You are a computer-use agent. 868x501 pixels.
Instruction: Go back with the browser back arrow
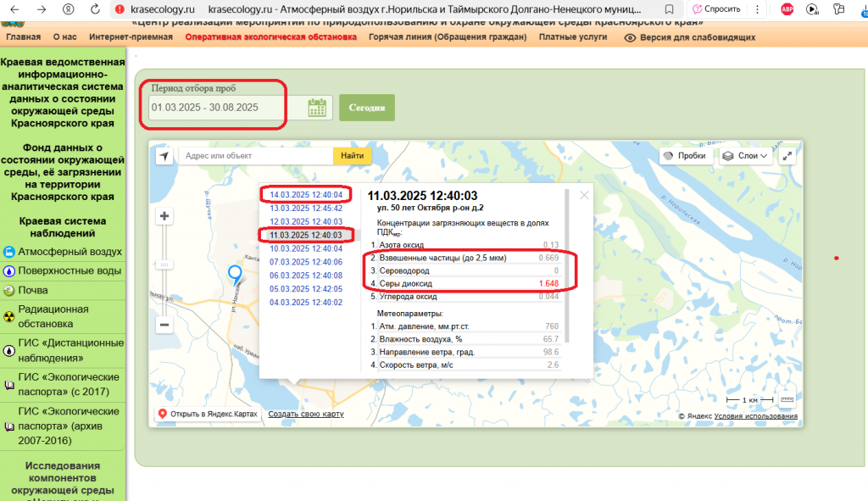[15, 8]
